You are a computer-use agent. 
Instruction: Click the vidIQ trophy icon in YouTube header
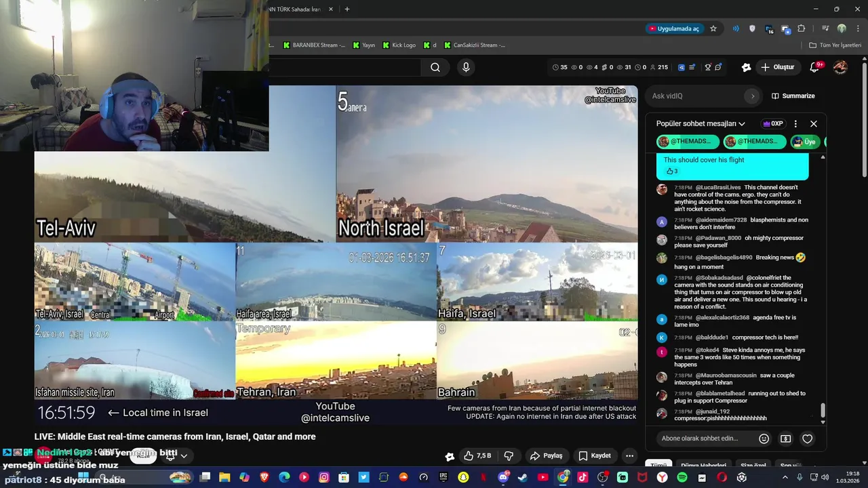(x=708, y=67)
